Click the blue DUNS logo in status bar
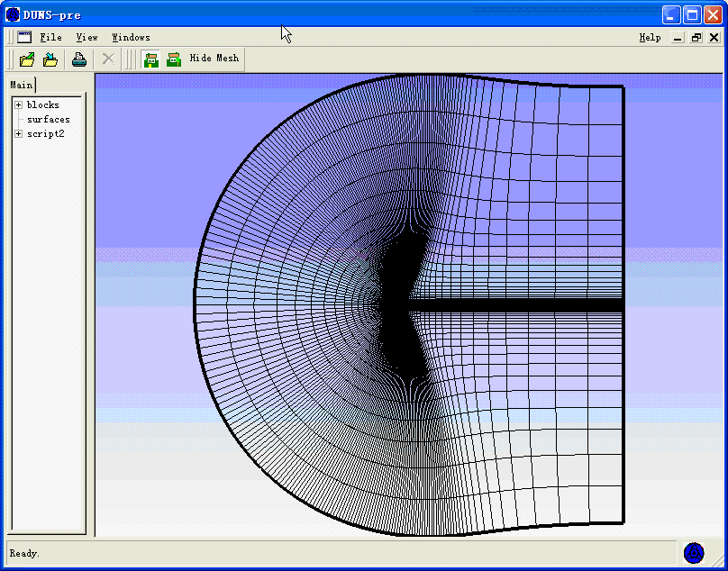The height and width of the screenshot is (571, 728). (x=693, y=552)
